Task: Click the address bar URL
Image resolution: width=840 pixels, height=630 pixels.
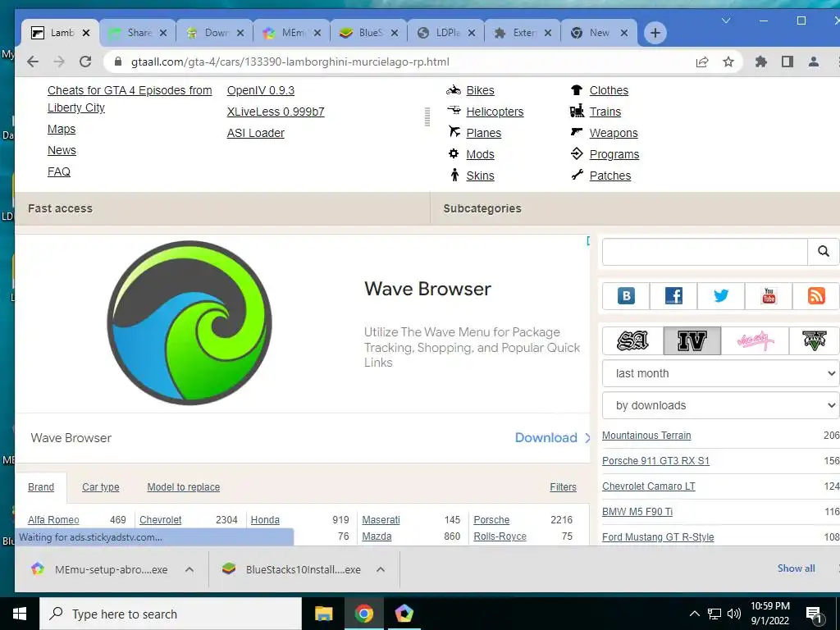Action: click(x=290, y=62)
